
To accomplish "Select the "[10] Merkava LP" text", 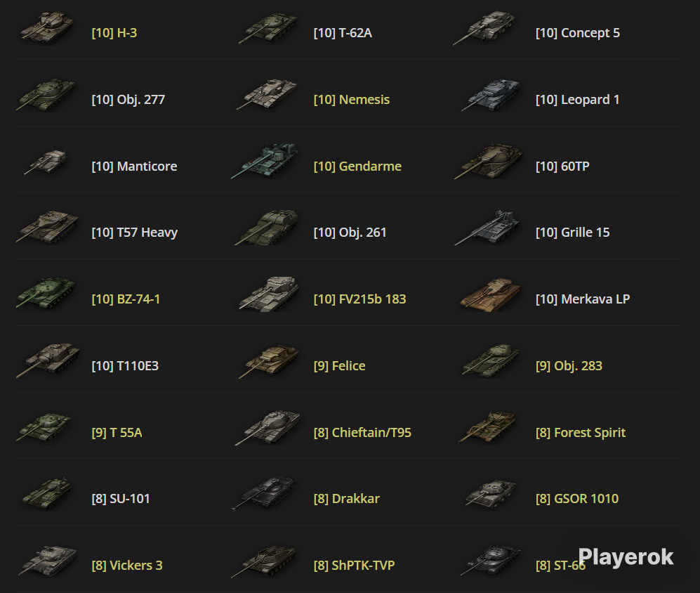I will click(583, 299).
